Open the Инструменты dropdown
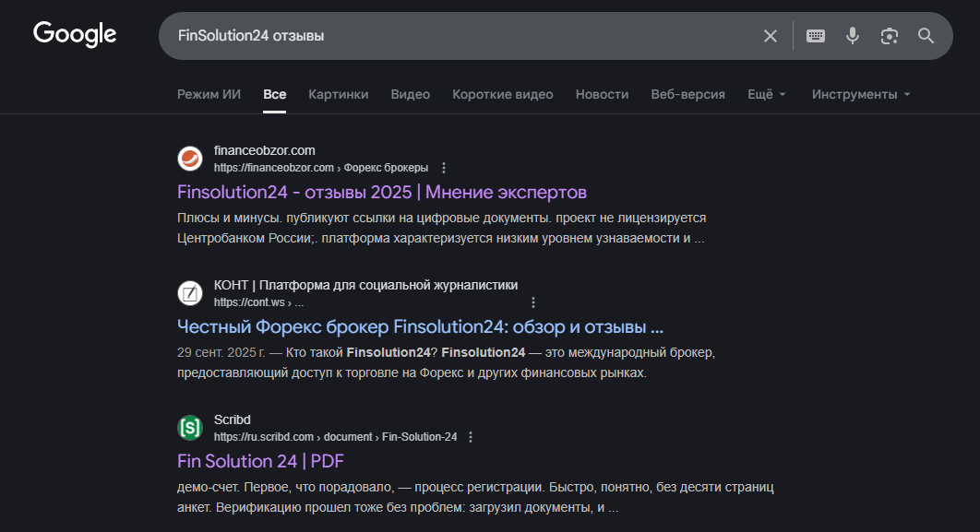Viewport: 980px width, 532px height. click(x=859, y=93)
